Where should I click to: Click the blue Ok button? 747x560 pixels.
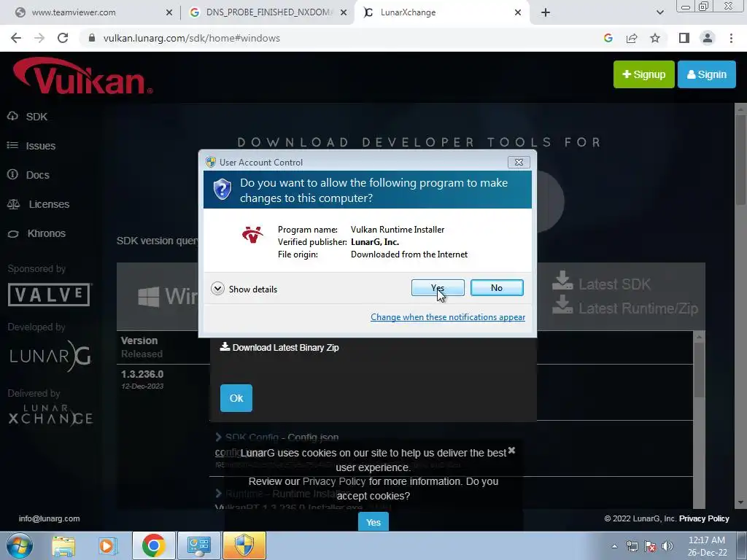click(x=236, y=398)
